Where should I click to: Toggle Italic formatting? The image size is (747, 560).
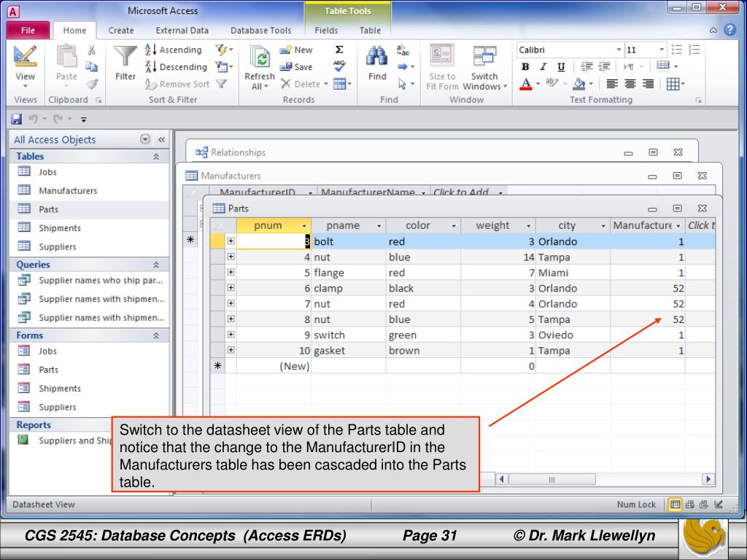click(x=543, y=67)
